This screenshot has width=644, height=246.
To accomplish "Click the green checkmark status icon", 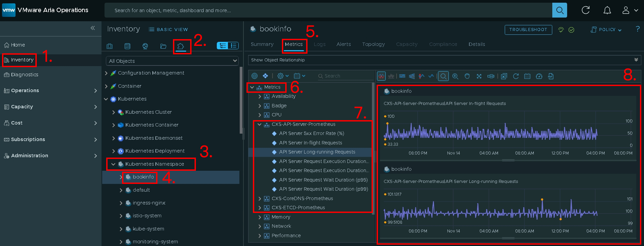I will 572,30.
